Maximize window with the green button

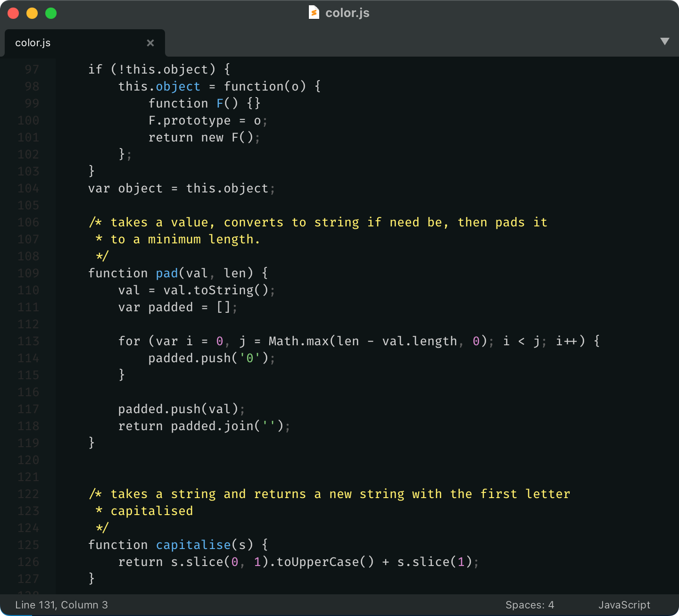click(51, 13)
